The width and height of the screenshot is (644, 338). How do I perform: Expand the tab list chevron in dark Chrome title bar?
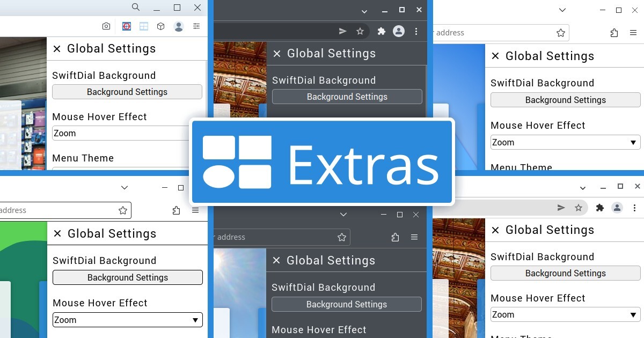click(x=364, y=11)
